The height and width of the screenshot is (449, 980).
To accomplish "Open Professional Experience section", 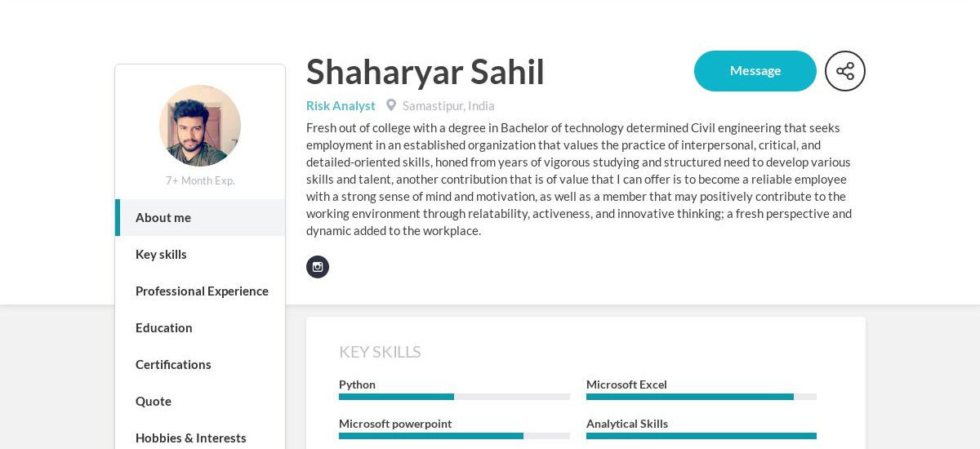I will (200, 291).
